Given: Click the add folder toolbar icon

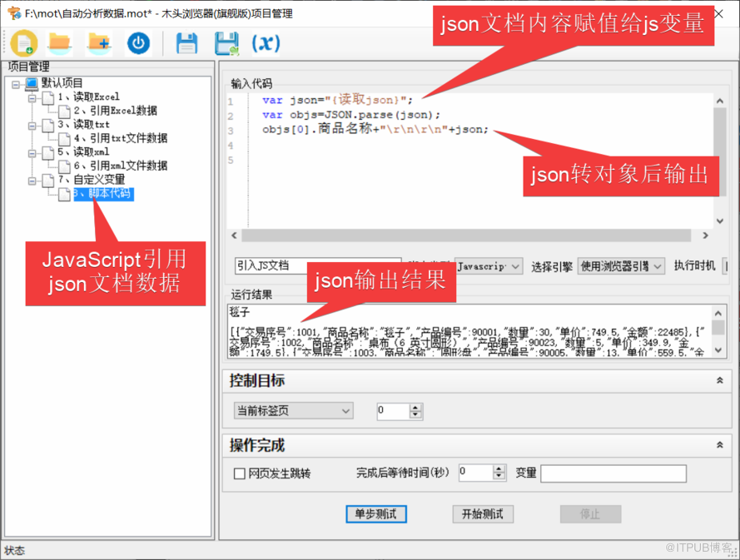Looking at the screenshot, I should [x=99, y=43].
